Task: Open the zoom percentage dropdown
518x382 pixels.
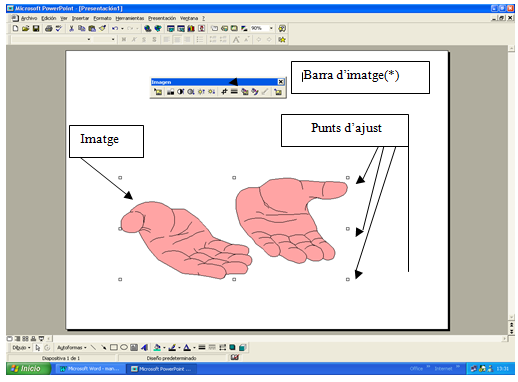Action: point(271,29)
